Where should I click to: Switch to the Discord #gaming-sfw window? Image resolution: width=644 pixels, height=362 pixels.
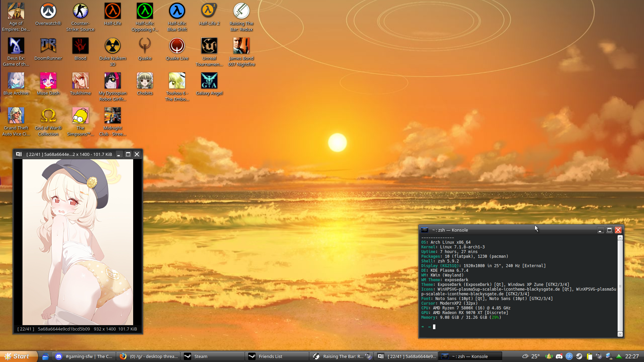click(x=84, y=356)
